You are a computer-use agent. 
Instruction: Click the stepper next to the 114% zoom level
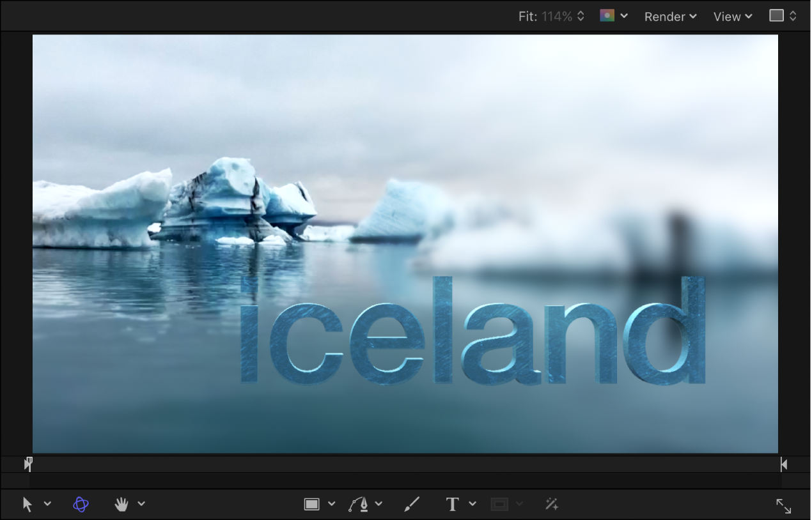580,16
